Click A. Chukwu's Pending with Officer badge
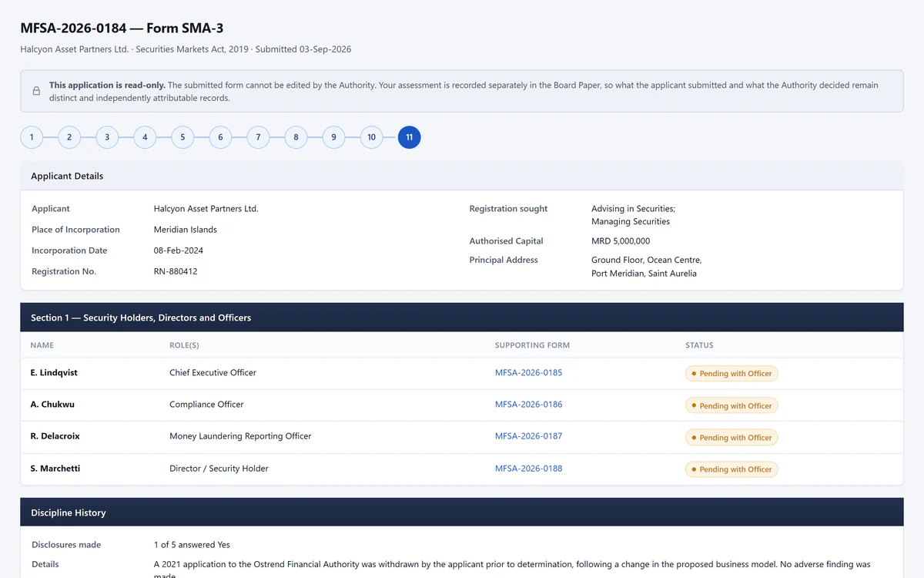924x578 pixels. 731,405
